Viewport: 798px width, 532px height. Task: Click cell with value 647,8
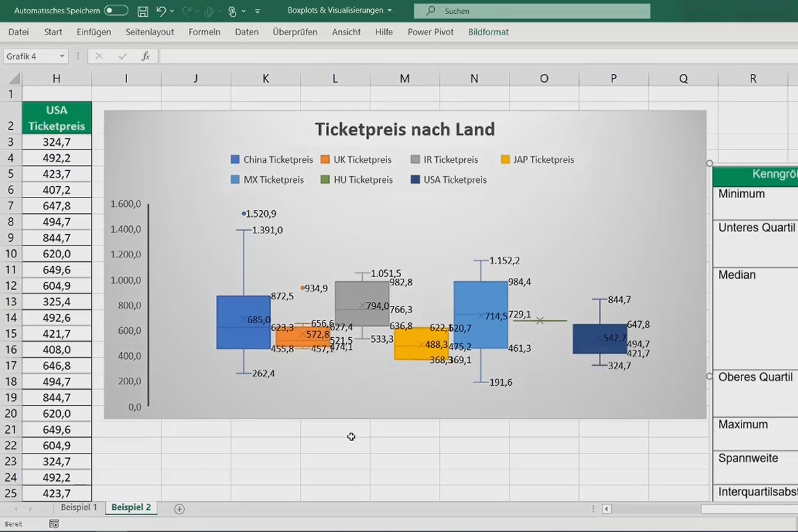tap(57, 205)
